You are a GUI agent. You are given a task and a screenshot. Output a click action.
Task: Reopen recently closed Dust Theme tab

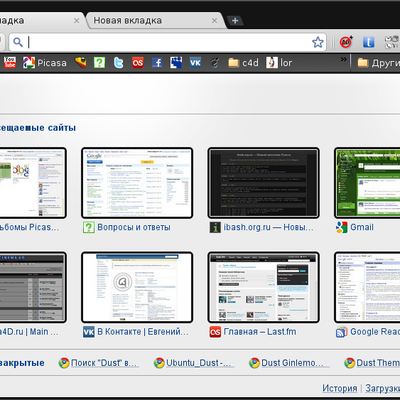pyautogui.click(x=372, y=363)
